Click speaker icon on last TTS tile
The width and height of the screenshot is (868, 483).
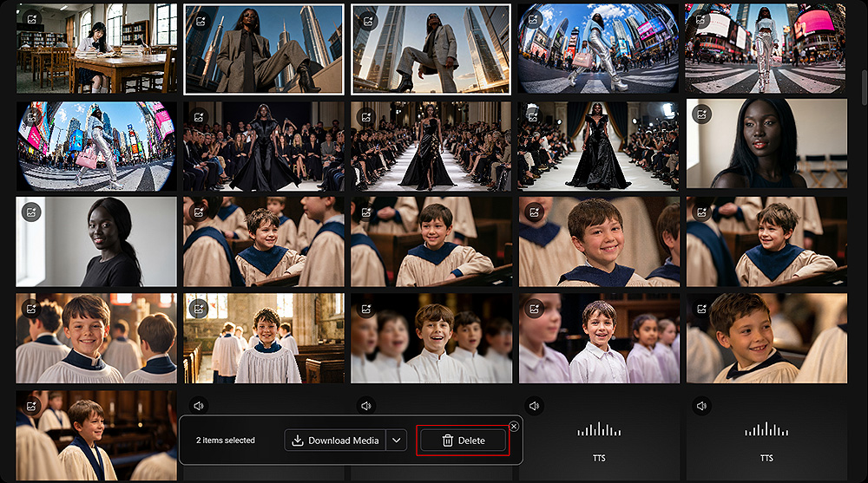[x=701, y=406]
